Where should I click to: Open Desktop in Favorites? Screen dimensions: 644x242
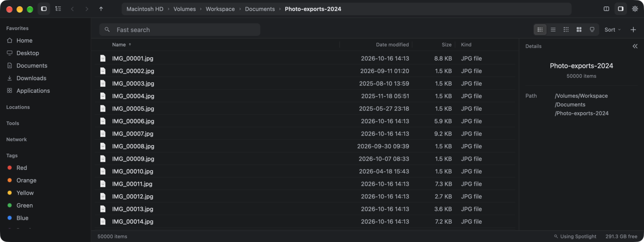coord(46,53)
